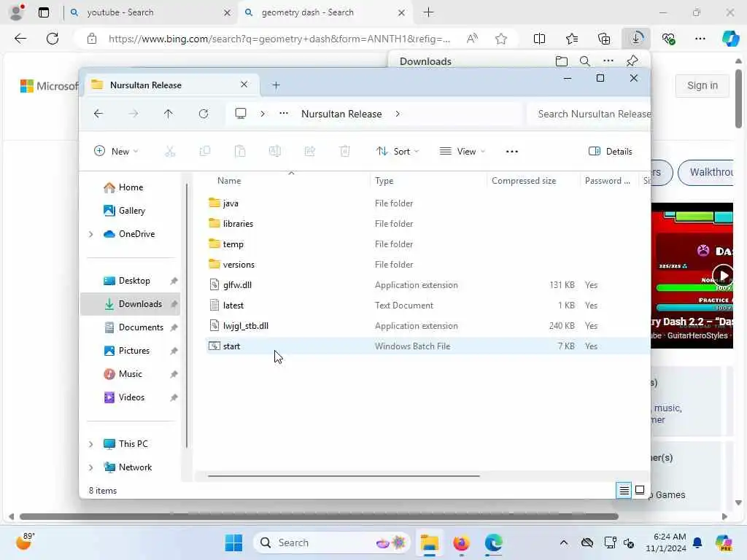The height and width of the screenshot is (560, 747).
Task: Select Downloads in navigation pane
Action: click(x=130, y=304)
